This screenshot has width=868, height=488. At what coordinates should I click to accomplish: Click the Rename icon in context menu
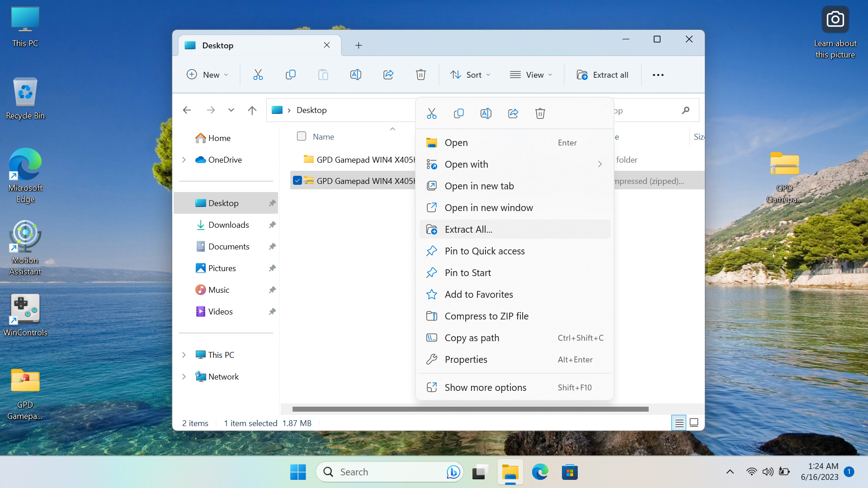(486, 113)
